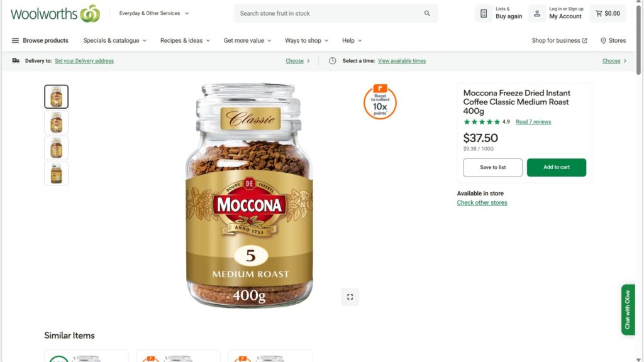Select the second product thumbnail image
The width and height of the screenshot is (644, 362).
(56, 123)
